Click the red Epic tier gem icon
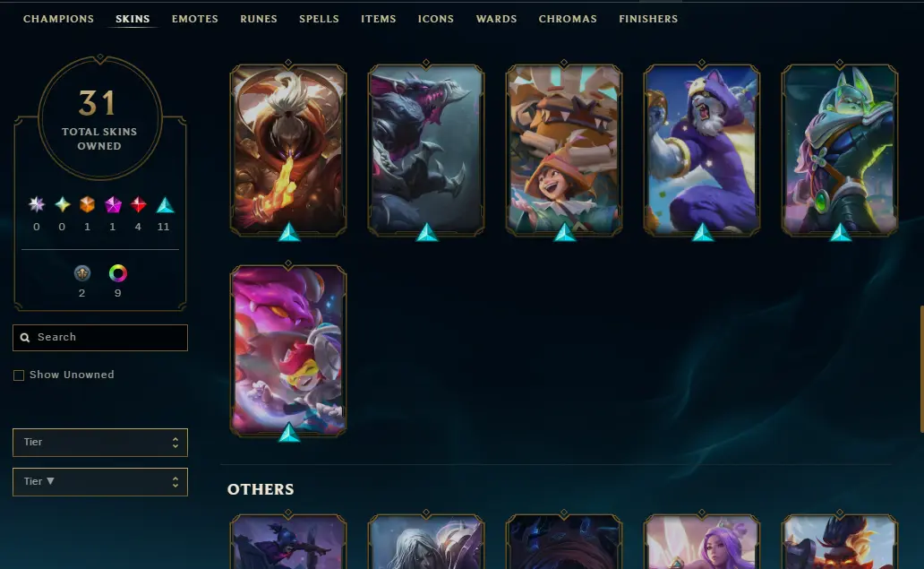 139,204
